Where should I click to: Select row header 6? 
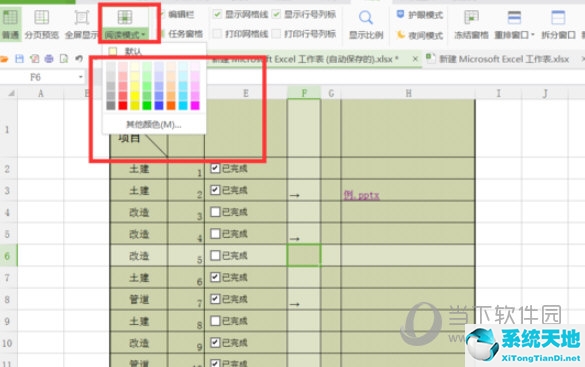coord(7,255)
